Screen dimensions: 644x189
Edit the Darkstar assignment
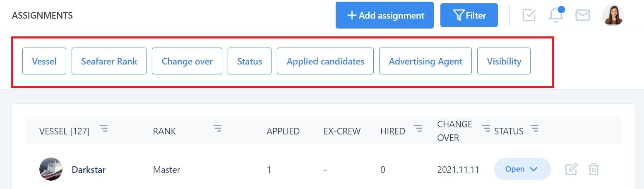click(571, 169)
